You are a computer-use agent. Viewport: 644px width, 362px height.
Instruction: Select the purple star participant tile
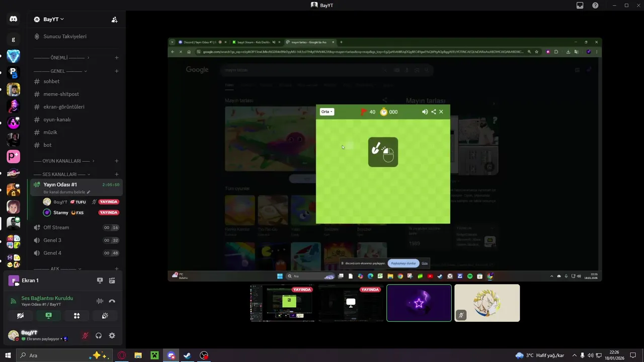tap(419, 303)
